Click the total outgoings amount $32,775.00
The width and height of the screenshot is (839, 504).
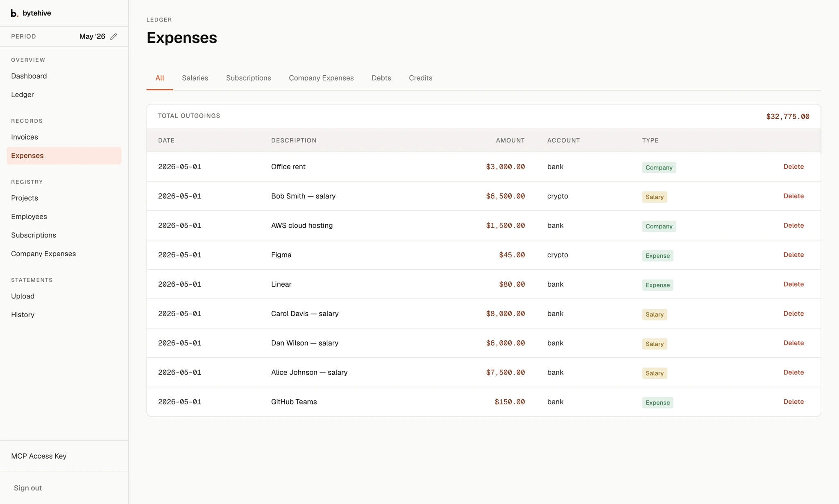click(x=787, y=117)
